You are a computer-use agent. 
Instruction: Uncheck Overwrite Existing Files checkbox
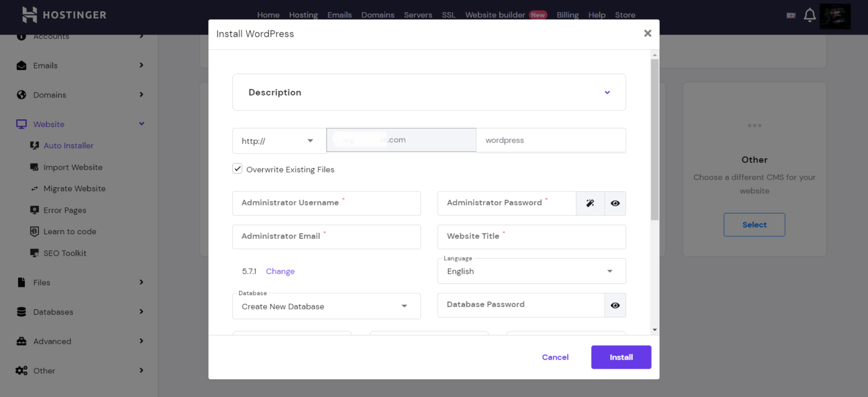pos(238,169)
